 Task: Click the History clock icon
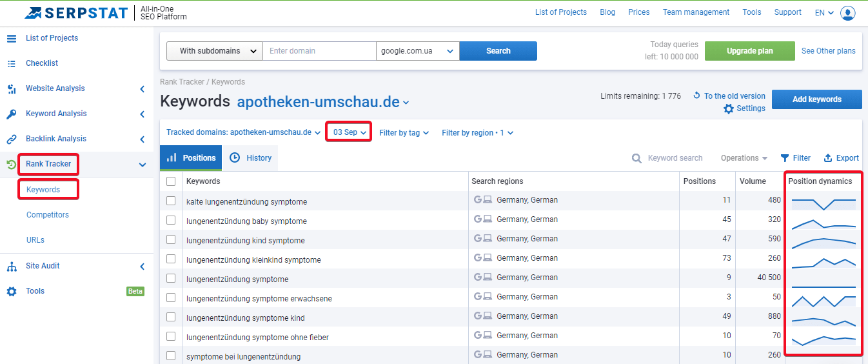click(x=235, y=157)
